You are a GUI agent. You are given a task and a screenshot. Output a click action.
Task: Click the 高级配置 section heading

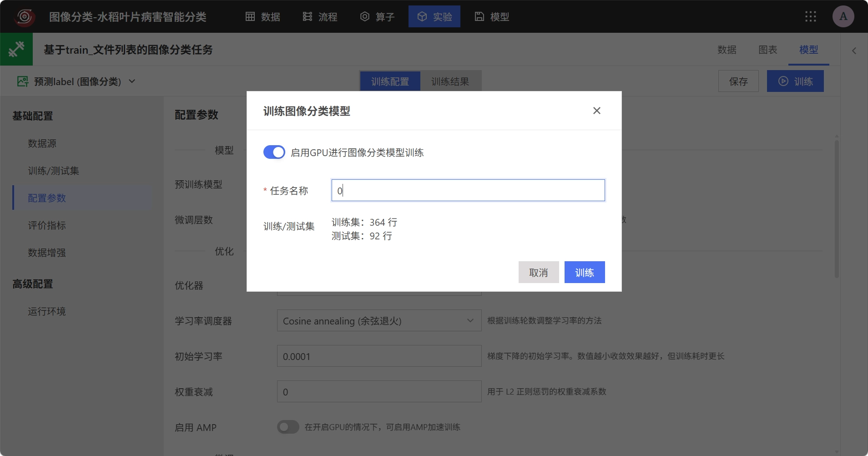coord(33,284)
